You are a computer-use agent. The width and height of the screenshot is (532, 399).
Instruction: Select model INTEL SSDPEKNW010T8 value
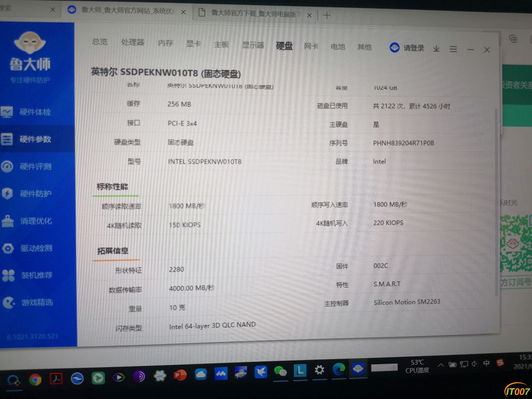[204, 162]
